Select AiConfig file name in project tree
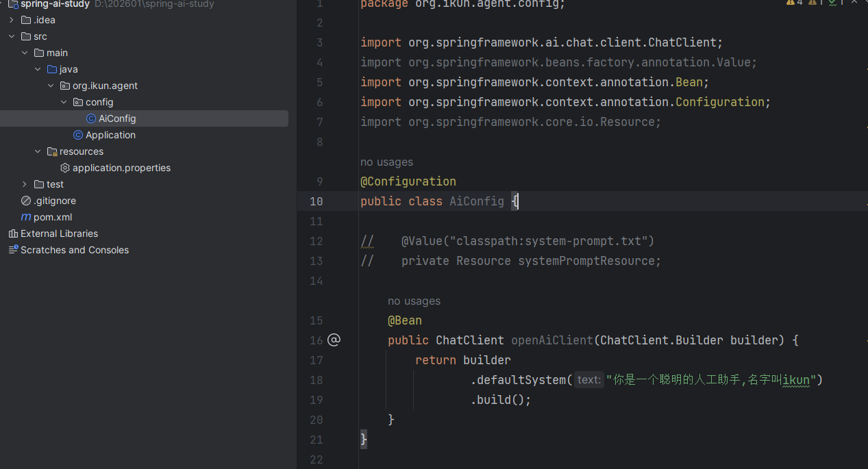Image resolution: width=868 pixels, height=469 pixels. pyautogui.click(x=117, y=118)
